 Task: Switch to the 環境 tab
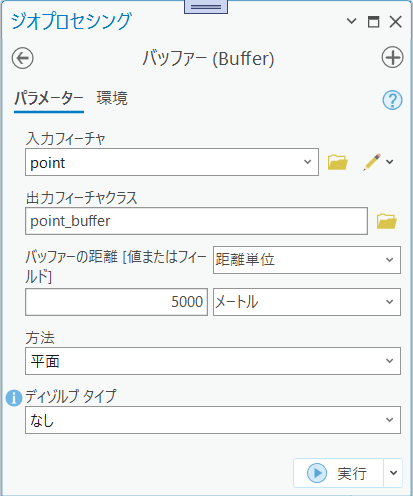pyautogui.click(x=112, y=98)
